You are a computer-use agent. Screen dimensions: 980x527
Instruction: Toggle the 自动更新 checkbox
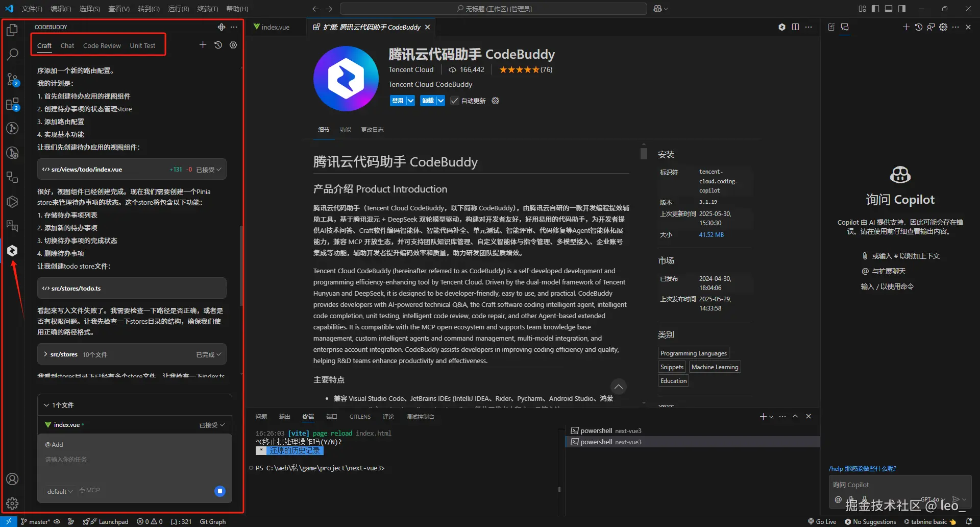click(x=454, y=101)
